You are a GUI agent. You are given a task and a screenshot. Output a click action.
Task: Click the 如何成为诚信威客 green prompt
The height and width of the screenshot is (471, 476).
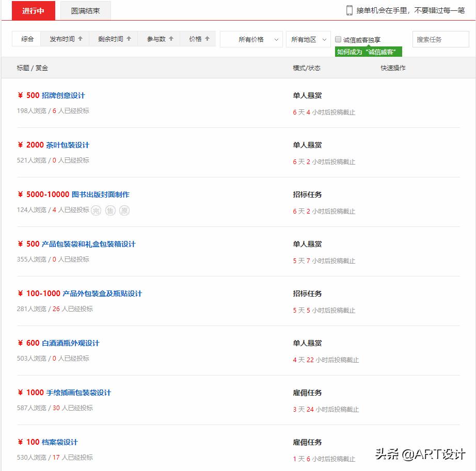[367, 52]
